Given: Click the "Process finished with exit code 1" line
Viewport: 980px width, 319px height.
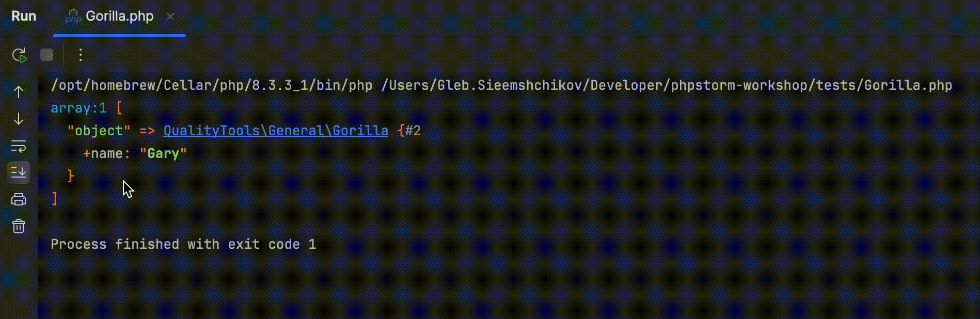Looking at the screenshot, I should tap(183, 244).
